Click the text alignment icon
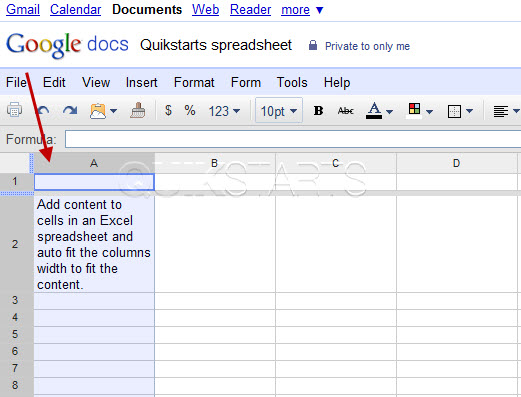Screen dimensions: 521x397 (501, 111)
